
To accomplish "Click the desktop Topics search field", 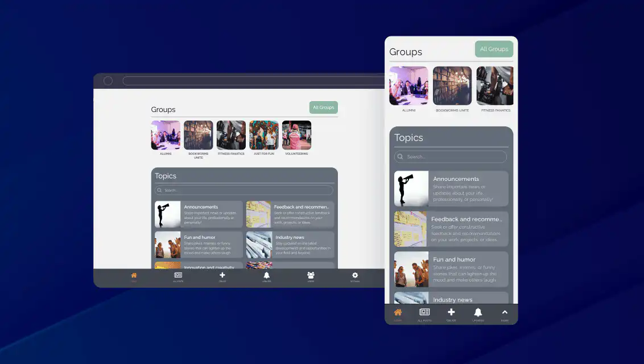I will point(244,191).
